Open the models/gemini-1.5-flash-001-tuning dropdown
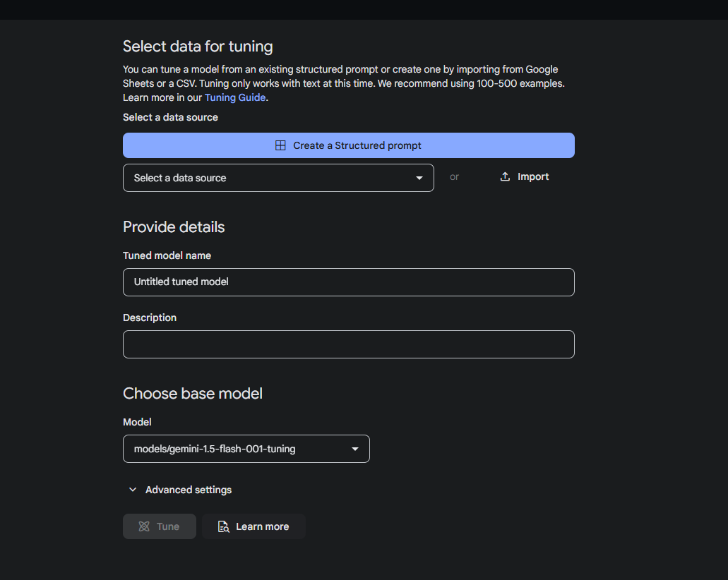Image resolution: width=728 pixels, height=580 pixels. pos(246,449)
